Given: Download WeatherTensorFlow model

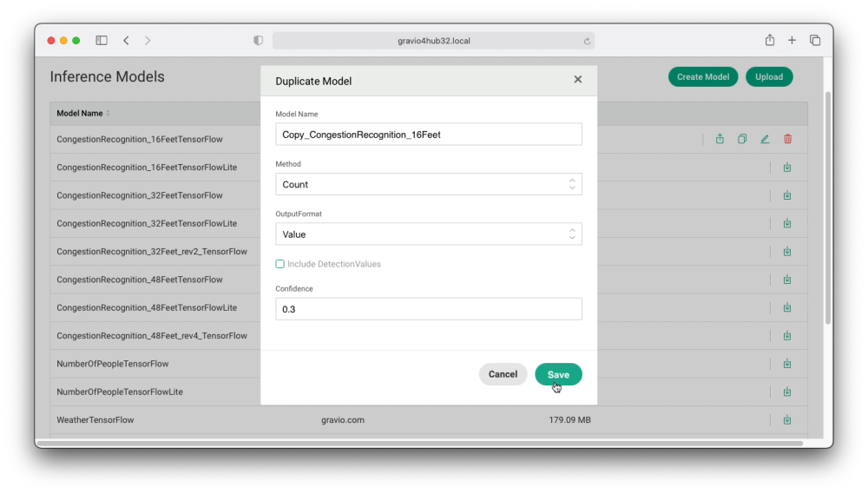Looking at the screenshot, I should [x=787, y=420].
